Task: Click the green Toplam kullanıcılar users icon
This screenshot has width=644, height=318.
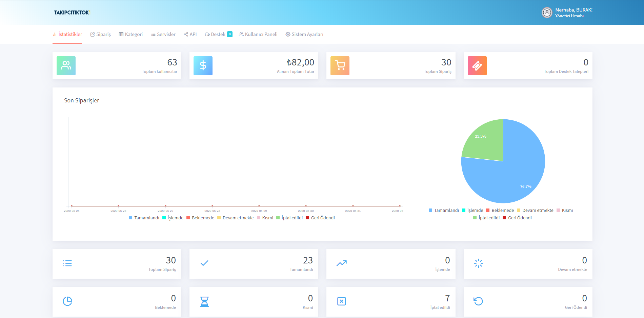Action: point(66,66)
